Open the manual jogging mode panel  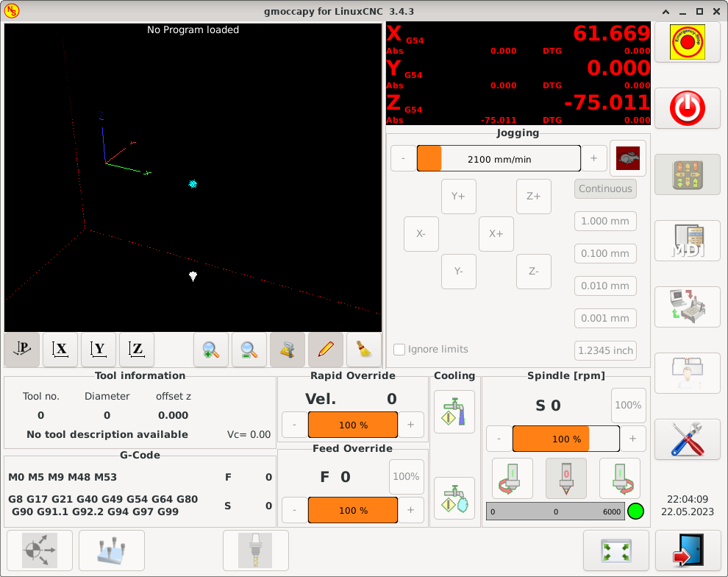(x=687, y=174)
